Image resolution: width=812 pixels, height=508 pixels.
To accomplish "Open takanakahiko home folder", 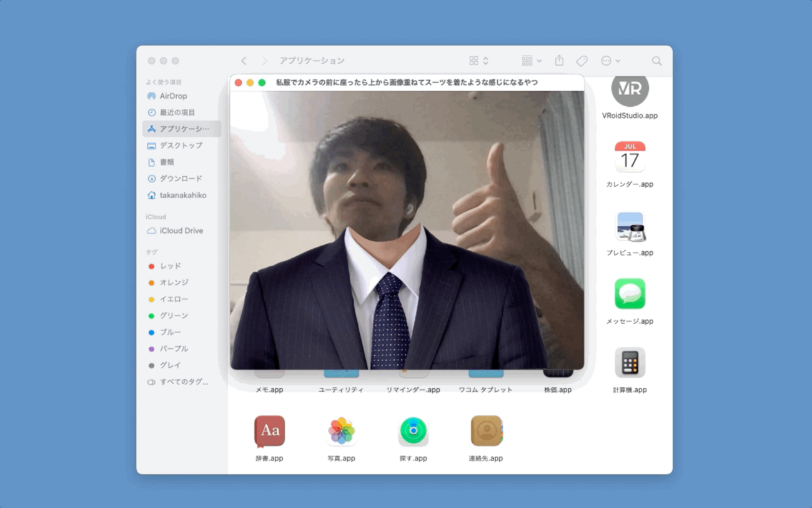I will click(x=182, y=195).
